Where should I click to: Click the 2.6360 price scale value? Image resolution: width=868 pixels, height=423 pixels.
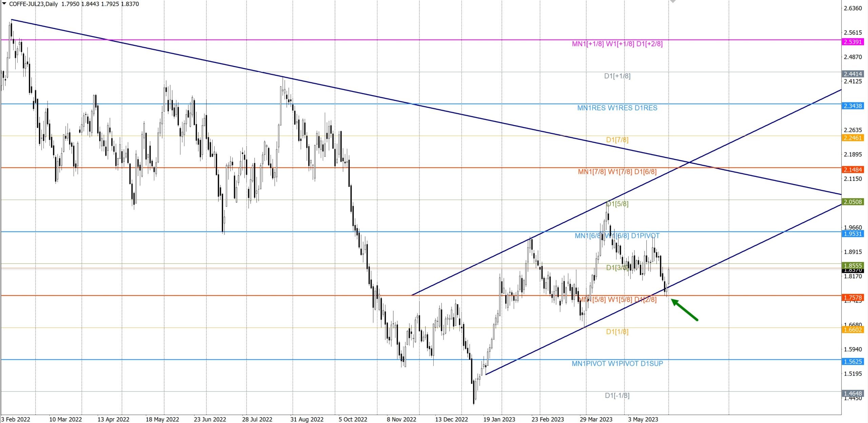pyautogui.click(x=853, y=8)
